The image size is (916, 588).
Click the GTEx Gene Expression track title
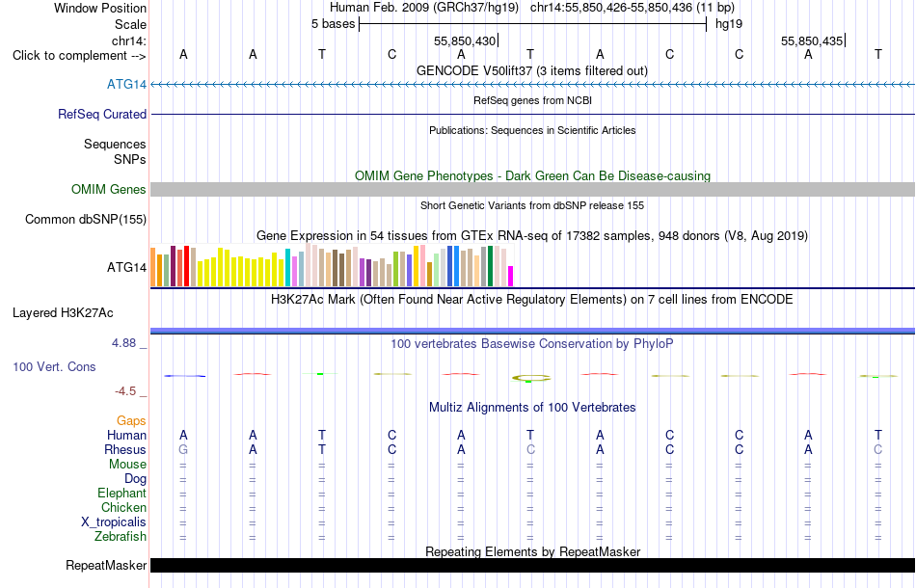tap(532, 236)
